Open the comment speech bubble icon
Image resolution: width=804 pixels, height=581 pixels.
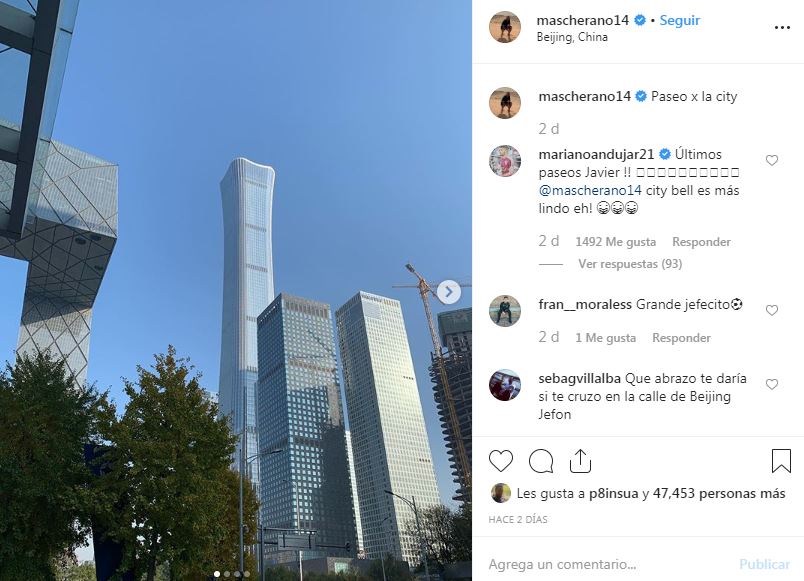tap(540, 461)
